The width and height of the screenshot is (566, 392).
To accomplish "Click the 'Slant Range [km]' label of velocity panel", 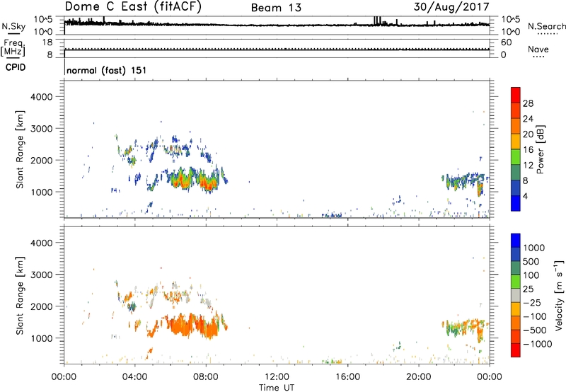I will [20, 296].
